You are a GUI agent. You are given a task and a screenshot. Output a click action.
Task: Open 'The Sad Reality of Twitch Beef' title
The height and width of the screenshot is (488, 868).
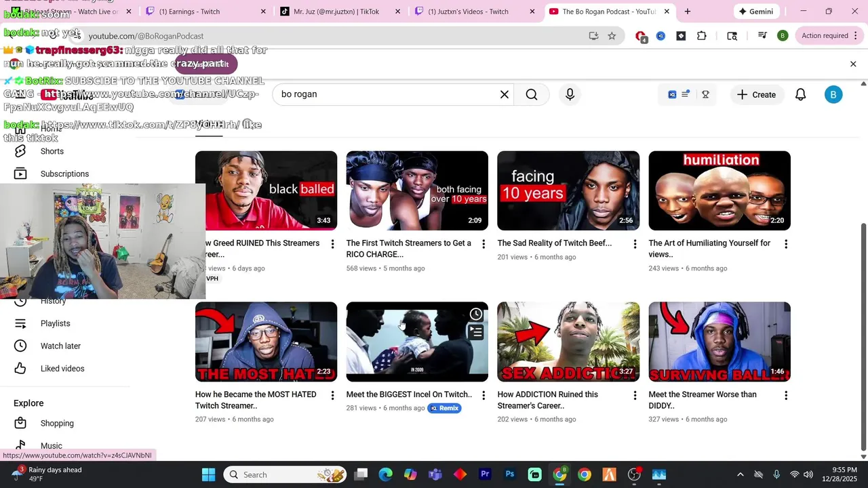554,243
